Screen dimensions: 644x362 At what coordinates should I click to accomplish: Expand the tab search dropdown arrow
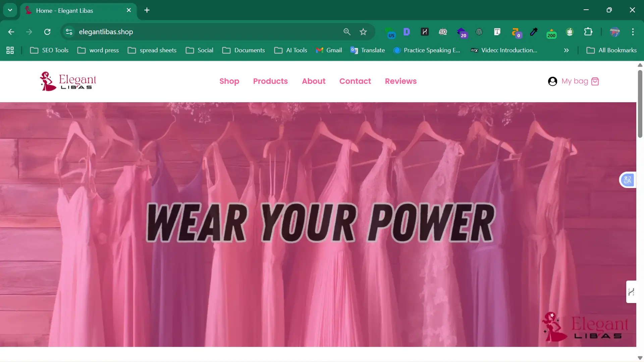click(10, 10)
